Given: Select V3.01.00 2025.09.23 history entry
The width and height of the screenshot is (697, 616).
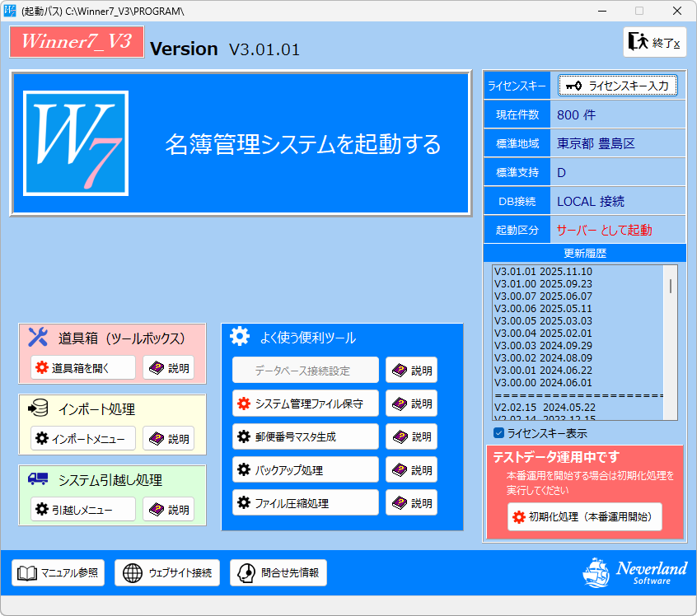Looking at the screenshot, I should pos(543,283).
